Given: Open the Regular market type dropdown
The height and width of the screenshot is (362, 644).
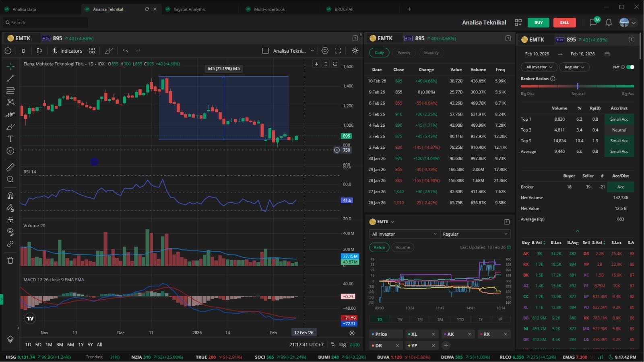Looking at the screenshot, I should [574, 67].
